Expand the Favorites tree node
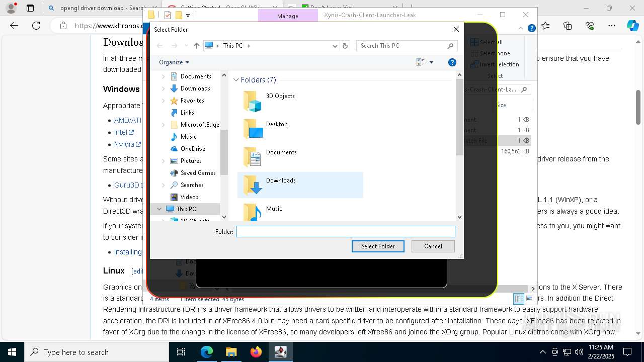The image size is (644, 362). point(163,101)
